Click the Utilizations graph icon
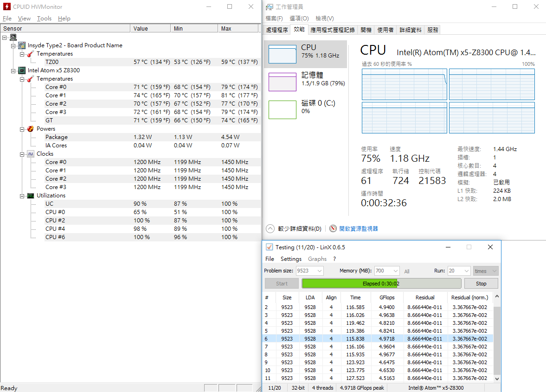546x392 pixels. (31, 196)
